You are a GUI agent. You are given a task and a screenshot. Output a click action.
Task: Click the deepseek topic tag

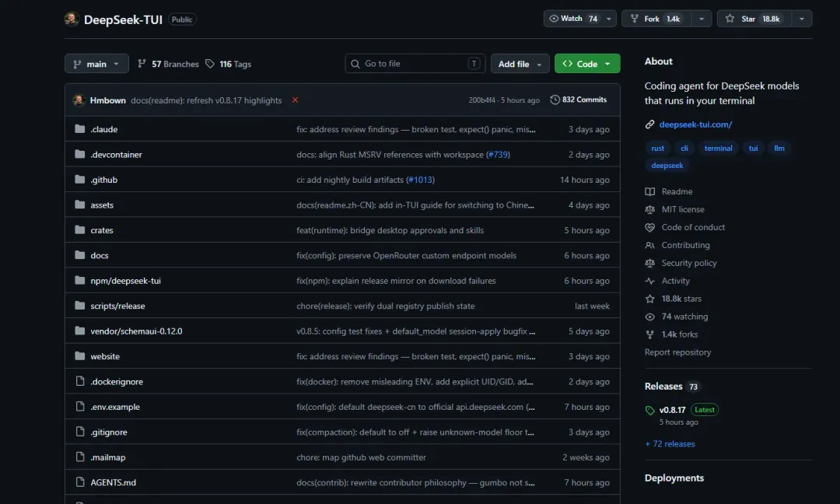667,166
